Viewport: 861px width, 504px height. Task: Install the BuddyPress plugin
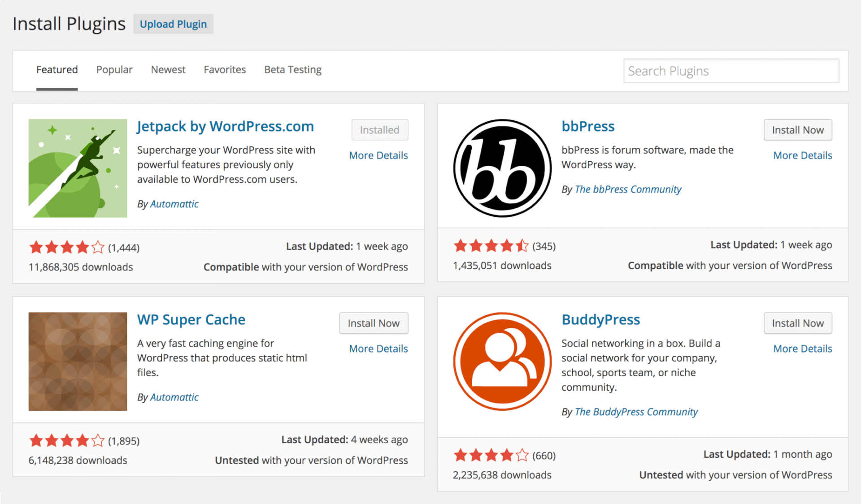coord(798,323)
